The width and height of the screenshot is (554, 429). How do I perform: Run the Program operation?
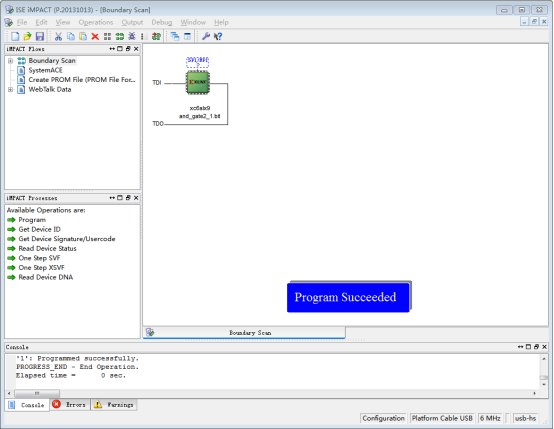pos(32,220)
